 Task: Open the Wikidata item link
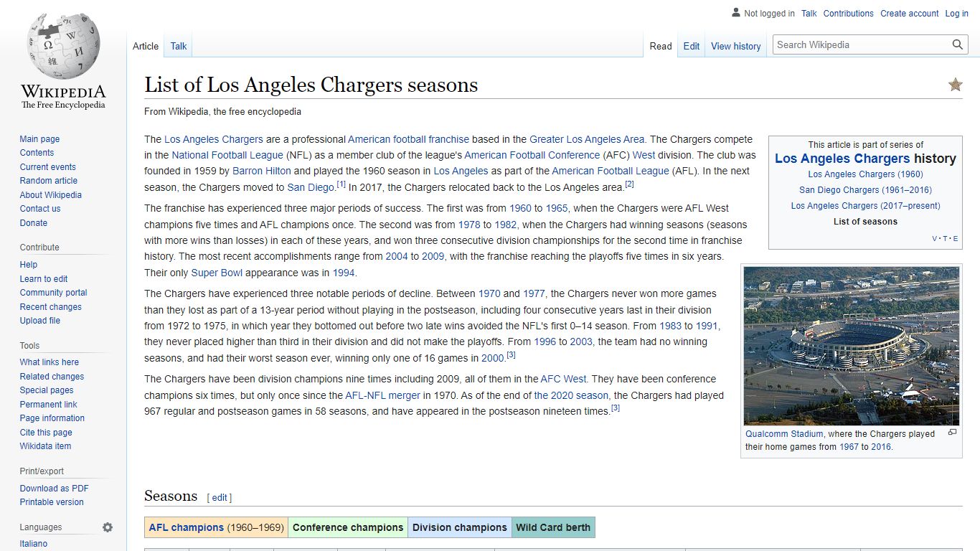coord(45,446)
